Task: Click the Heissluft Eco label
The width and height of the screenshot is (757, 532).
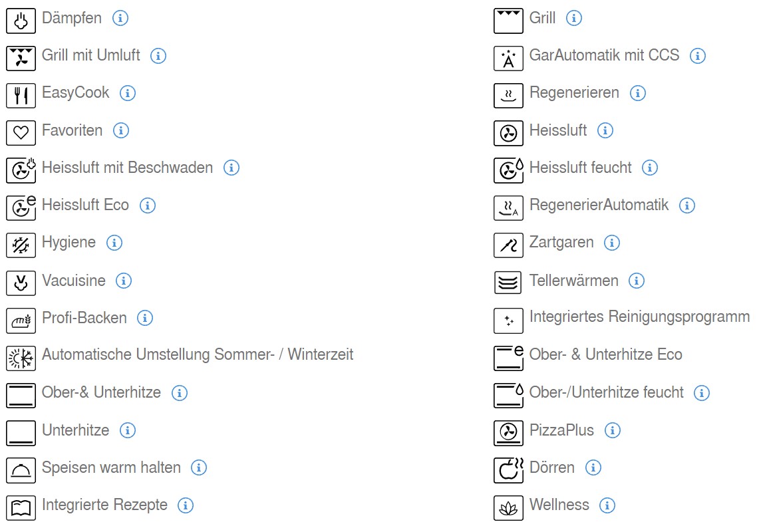Action: (85, 205)
